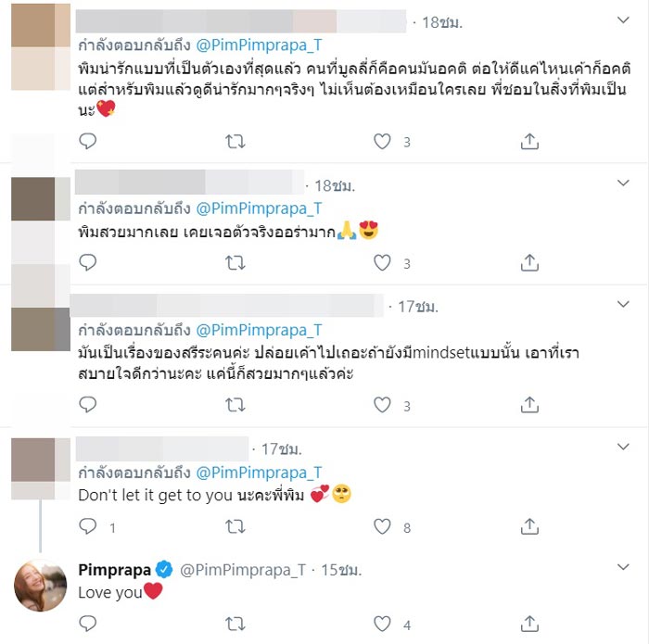The height and width of the screenshot is (644, 649).
Task: Open the Pimprapa display name profile link
Action: click(115, 570)
